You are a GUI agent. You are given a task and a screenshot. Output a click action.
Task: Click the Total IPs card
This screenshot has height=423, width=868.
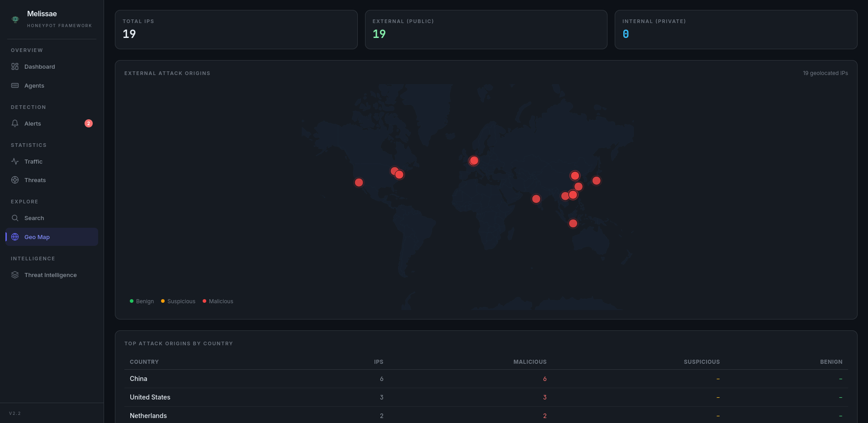[x=236, y=29]
